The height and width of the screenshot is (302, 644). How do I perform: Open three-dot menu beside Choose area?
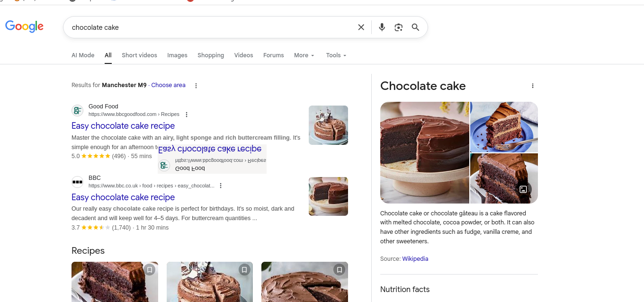[196, 86]
